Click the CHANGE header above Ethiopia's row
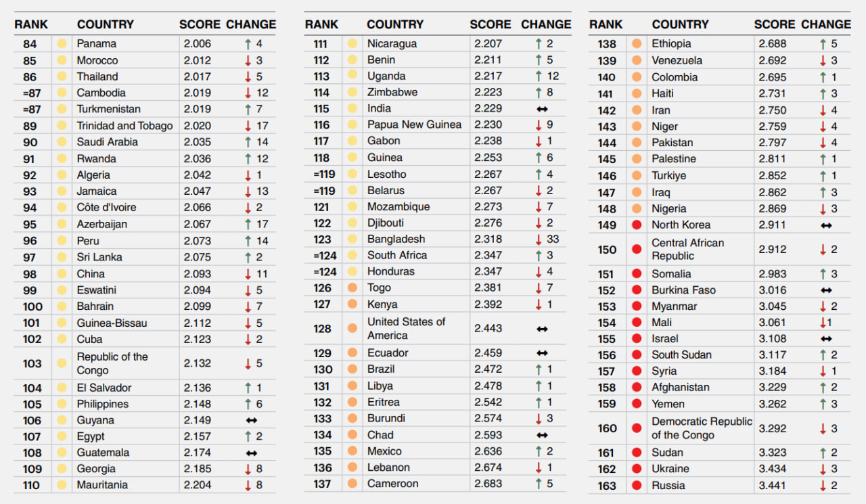866x504 pixels. (825, 24)
